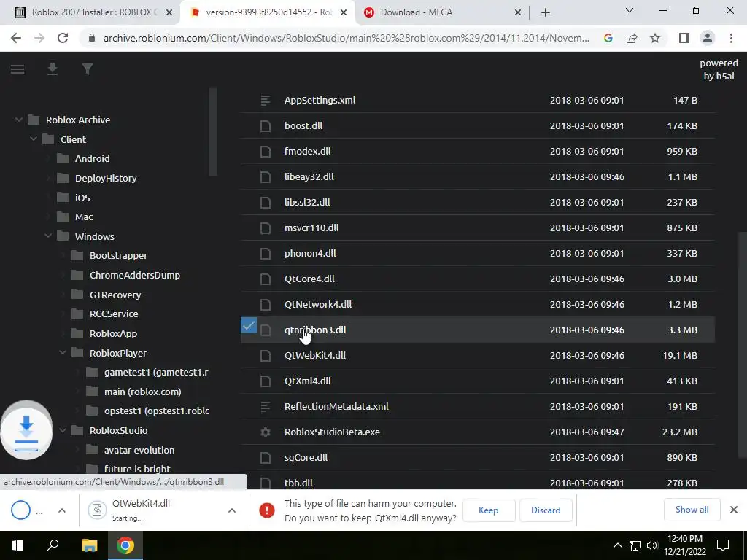Click the folder icon beside DeployHistory
This screenshot has height=560, width=747.
click(x=63, y=178)
